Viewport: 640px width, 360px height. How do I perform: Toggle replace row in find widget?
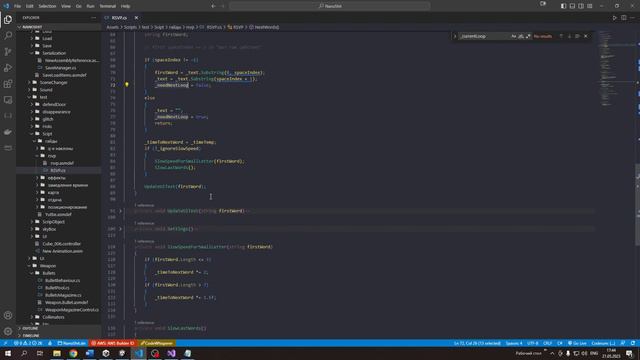click(x=455, y=36)
